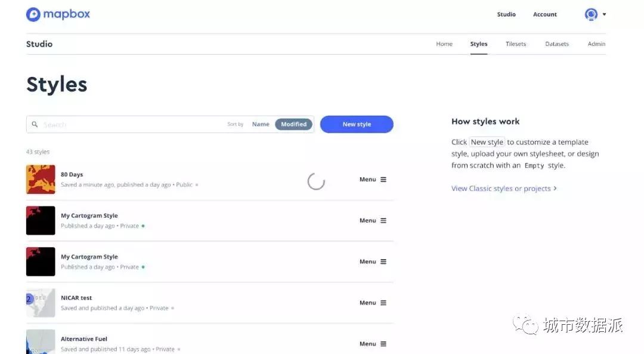Screen dimensions: 644x354
Task: Switch to the Tilesets tab
Action: click(x=516, y=44)
